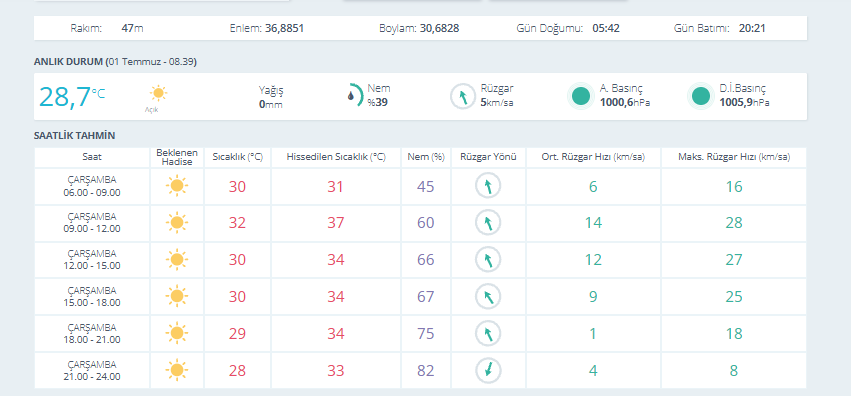Click wind direction icon in 15.00 - 18.00 row

coord(488,297)
